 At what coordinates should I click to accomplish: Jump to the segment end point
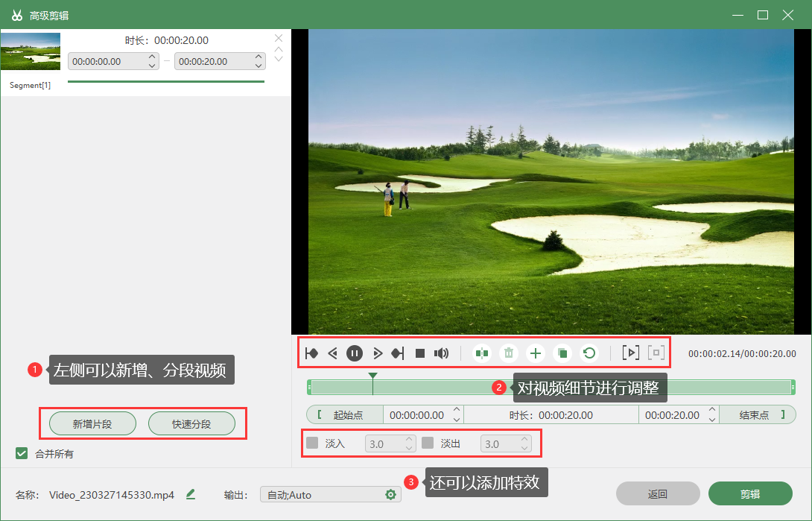tap(398, 354)
